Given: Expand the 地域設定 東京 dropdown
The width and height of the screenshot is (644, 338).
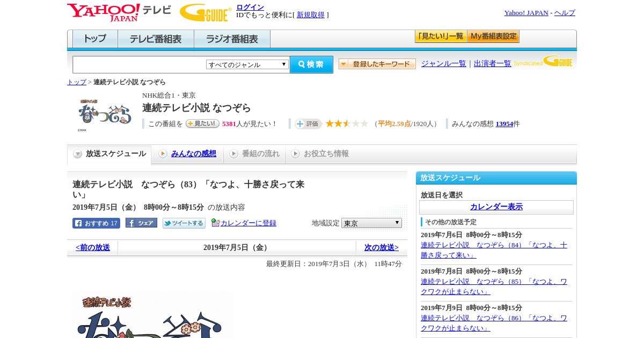Looking at the screenshot, I should (371, 223).
